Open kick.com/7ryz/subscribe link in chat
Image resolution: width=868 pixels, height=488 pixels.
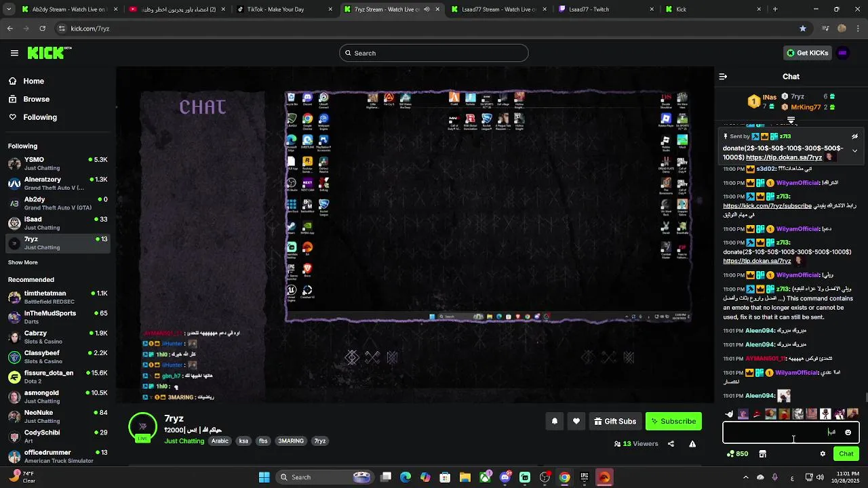tap(767, 205)
